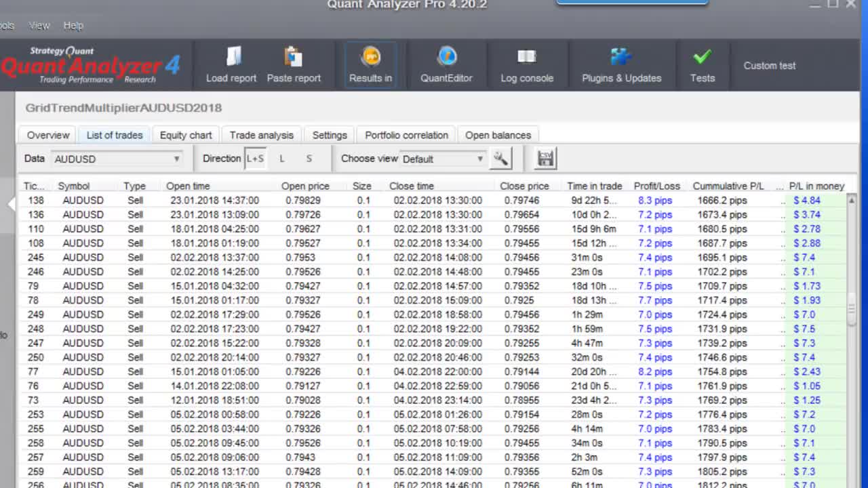
Task: Sort by Close time column header
Action: click(412, 186)
